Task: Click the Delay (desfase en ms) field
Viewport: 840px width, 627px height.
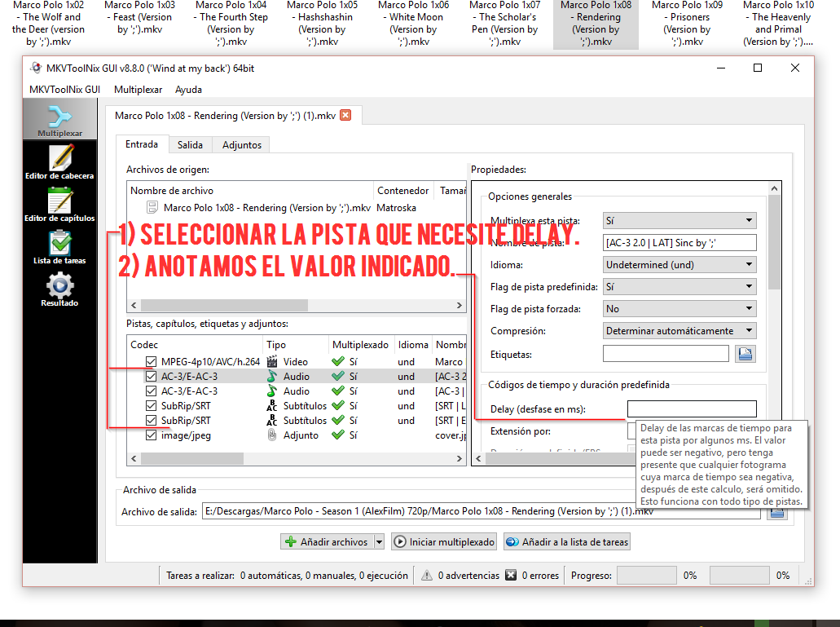Action: pyautogui.click(x=692, y=408)
